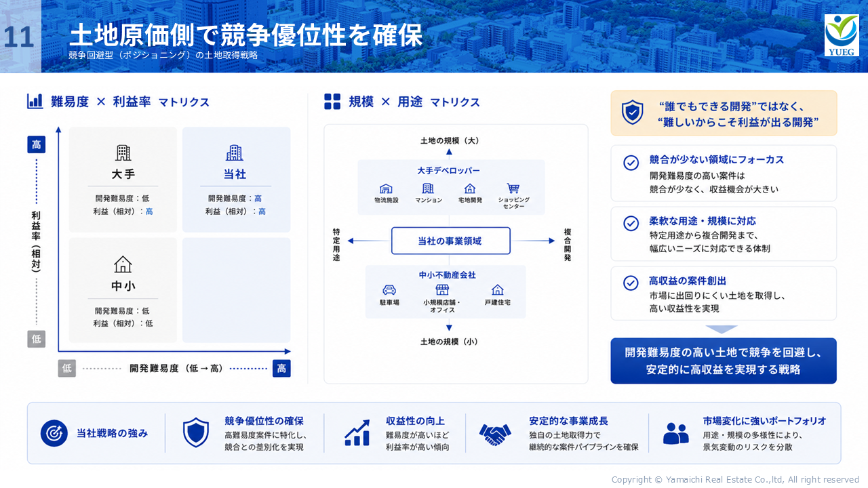
Task: Click 利益（相対）：高 in the 大手 card
Action: click(123, 211)
